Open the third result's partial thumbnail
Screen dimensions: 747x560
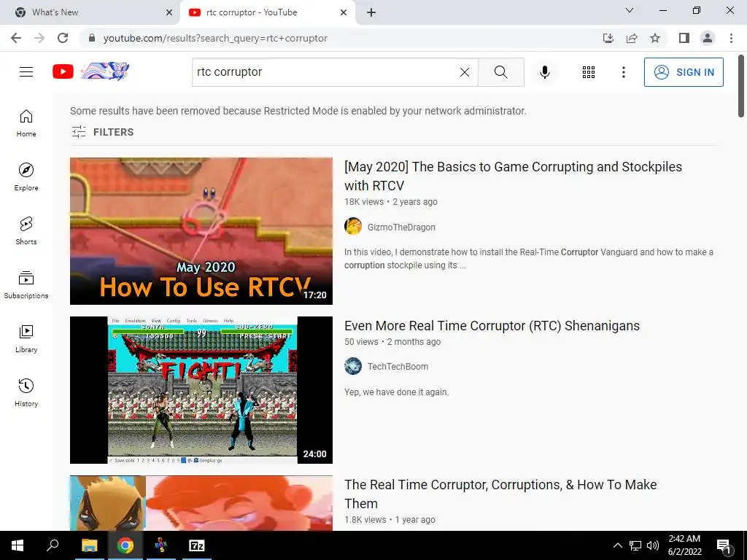pos(201,503)
